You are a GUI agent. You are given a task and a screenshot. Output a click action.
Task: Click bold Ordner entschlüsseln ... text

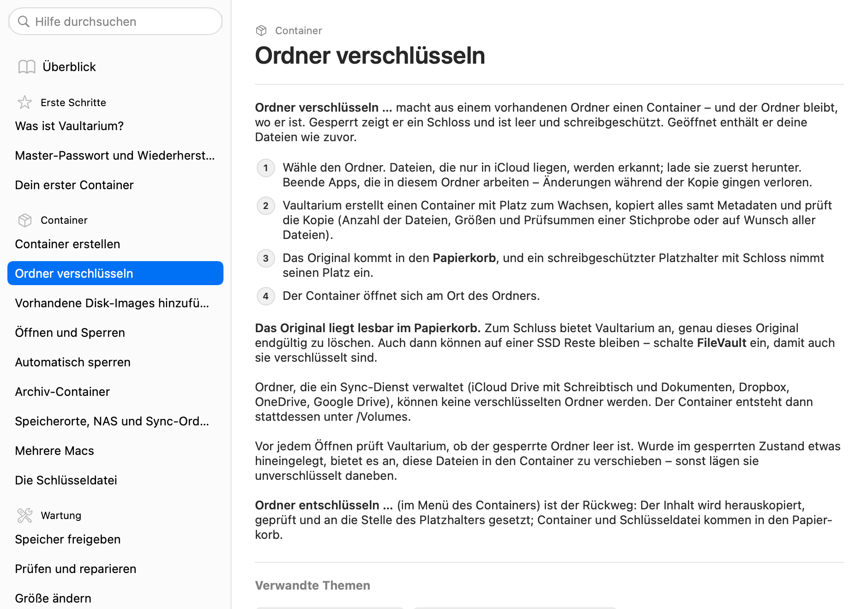(x=324, y=505)
